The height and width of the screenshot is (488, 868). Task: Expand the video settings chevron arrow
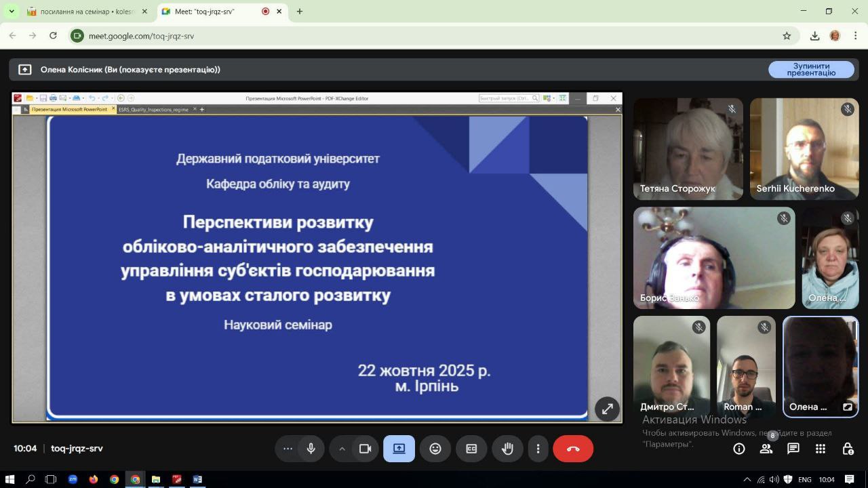pyautogui.click(x=342, y=449)
